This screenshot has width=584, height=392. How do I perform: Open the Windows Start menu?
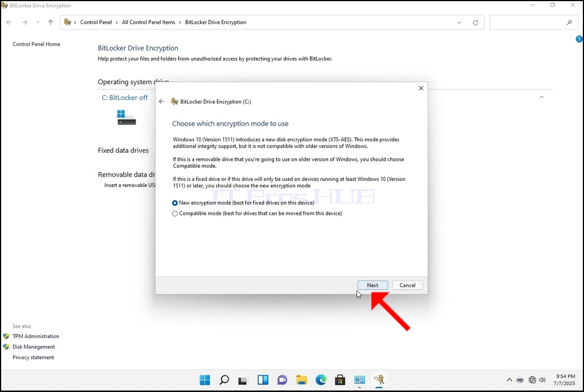205,380
